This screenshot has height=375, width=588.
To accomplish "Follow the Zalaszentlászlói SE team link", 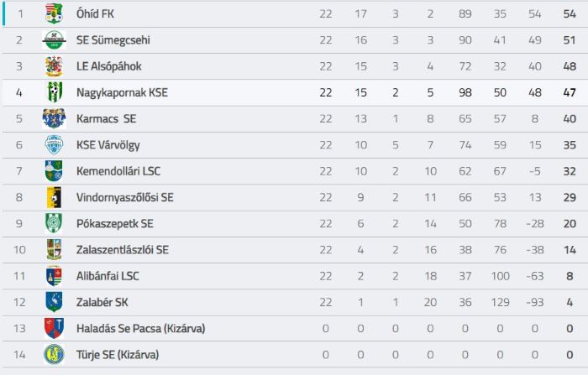I will (x=123, y=250).
